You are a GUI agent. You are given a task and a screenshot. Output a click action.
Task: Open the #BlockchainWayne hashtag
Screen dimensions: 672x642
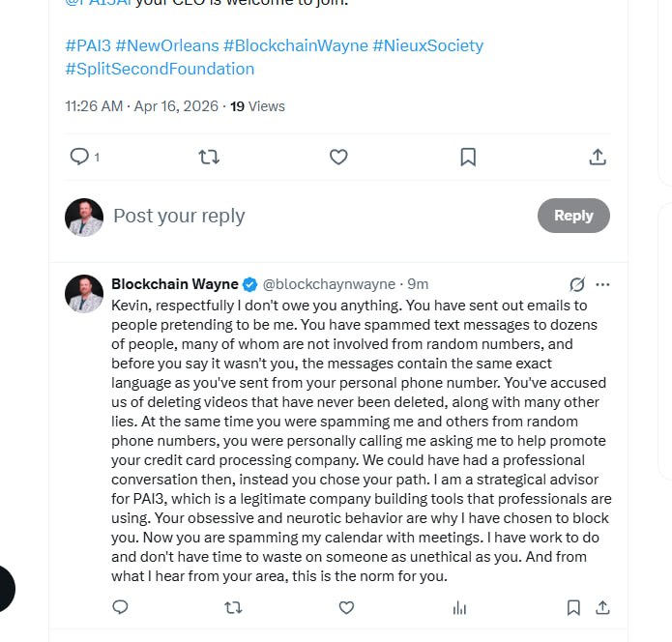click(x=296, y=45)
